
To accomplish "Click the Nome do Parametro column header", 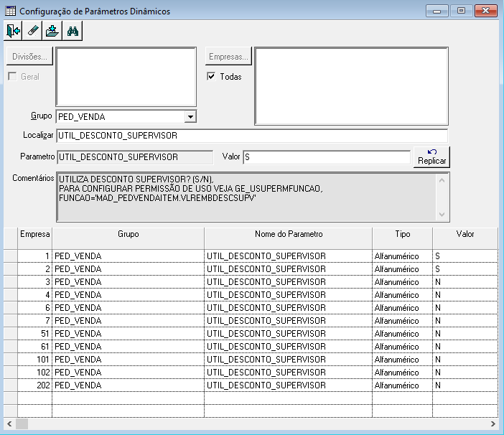I will pos(289,238).
